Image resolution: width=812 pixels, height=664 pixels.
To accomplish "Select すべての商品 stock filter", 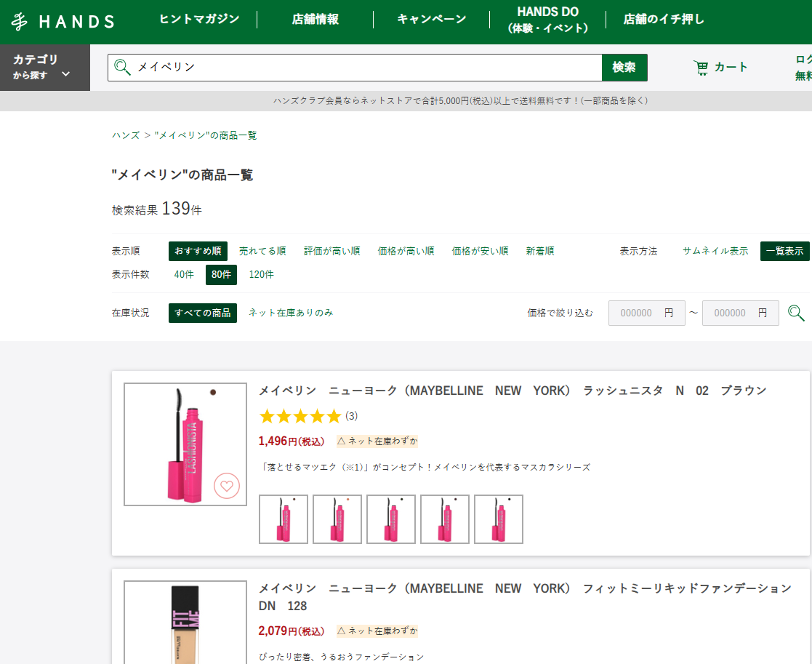I will tap(203, 313).
